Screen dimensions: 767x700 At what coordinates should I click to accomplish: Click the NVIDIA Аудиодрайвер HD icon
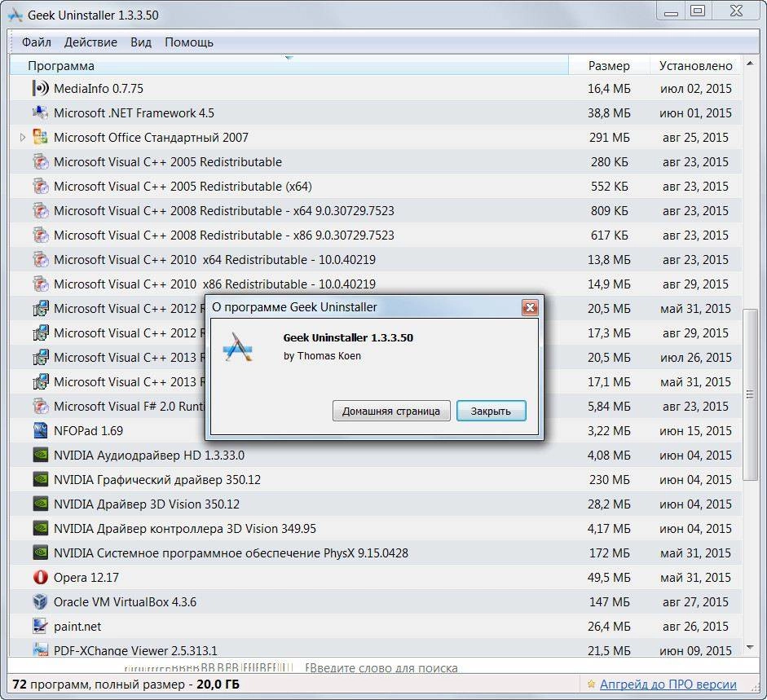[x=41, y=456]
